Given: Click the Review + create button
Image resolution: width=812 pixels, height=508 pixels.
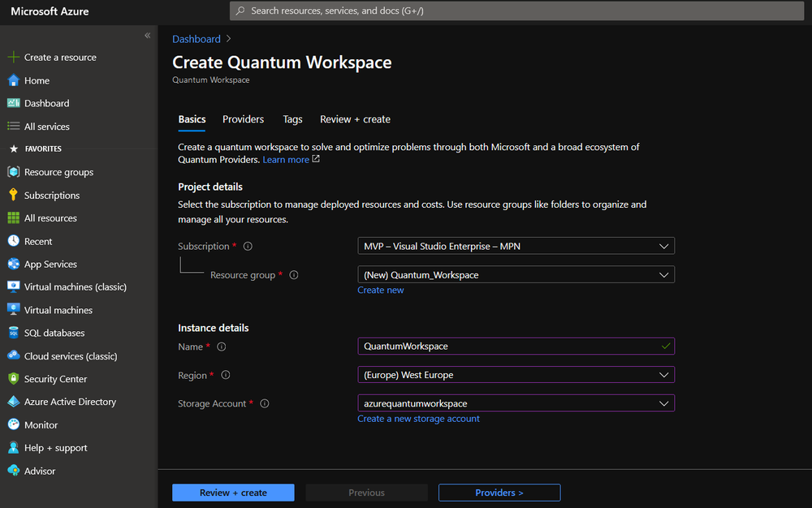Looking at the screenshot, I should [x=233, y=493].
